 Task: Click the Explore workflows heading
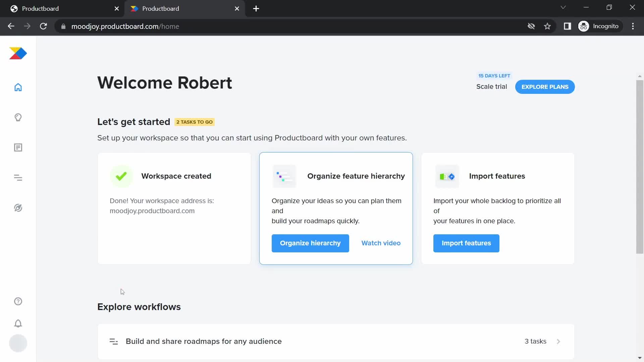139,307
